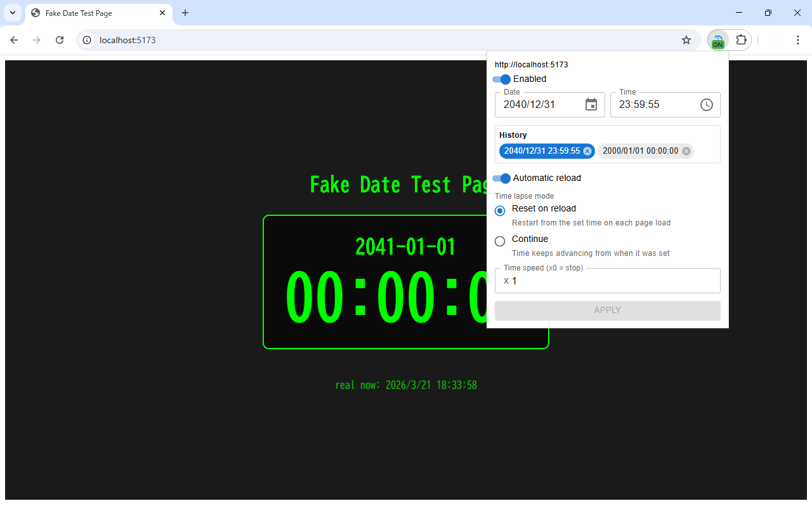View site information icon in address bar
812x508 pixels.
(x=88, y=40)
